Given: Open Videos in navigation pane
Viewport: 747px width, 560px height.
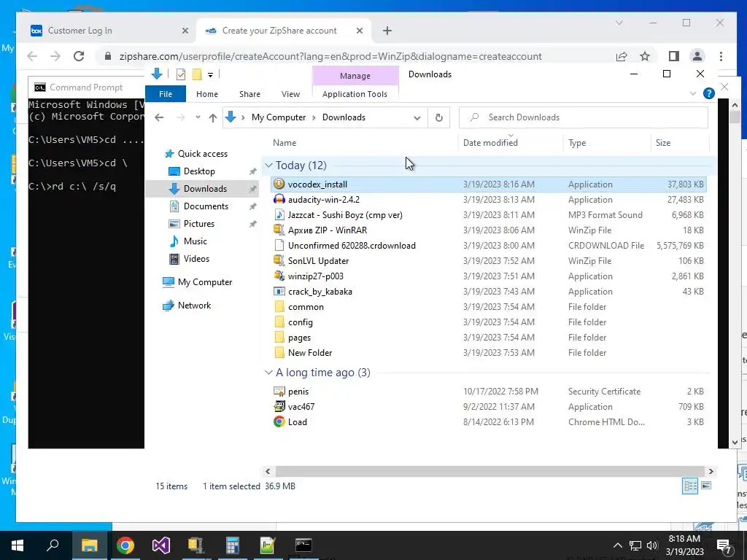Looking at the screenshot, I should [x=196, y=259].
